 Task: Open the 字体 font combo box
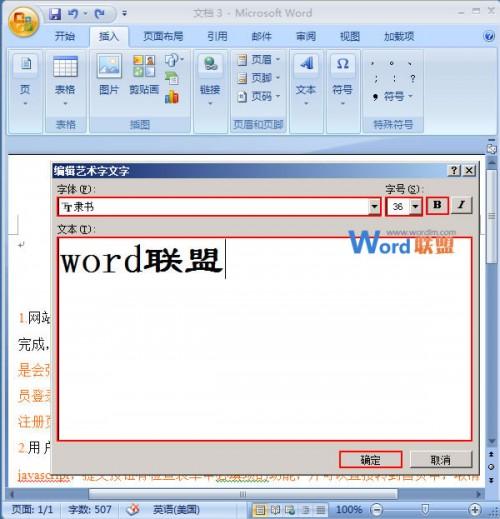[219, 207]
